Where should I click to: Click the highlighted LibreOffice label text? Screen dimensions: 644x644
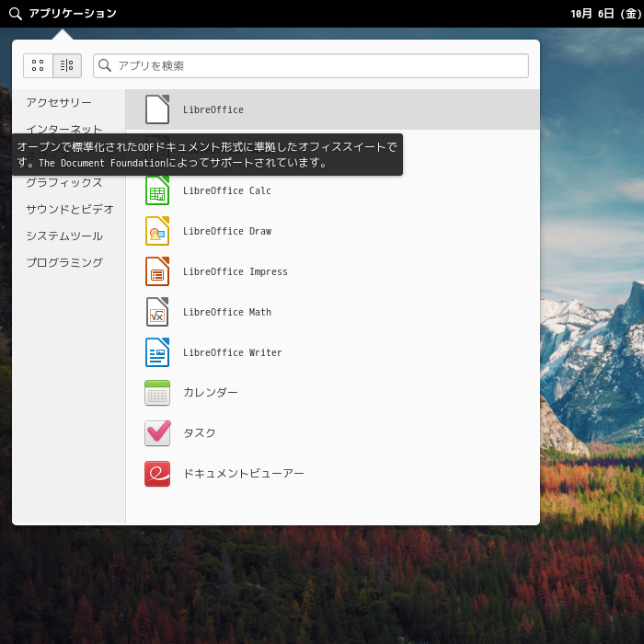(x=213, y=109)
